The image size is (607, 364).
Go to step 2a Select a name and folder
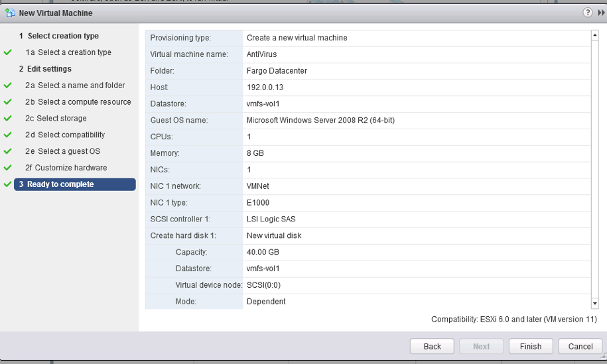75,86
